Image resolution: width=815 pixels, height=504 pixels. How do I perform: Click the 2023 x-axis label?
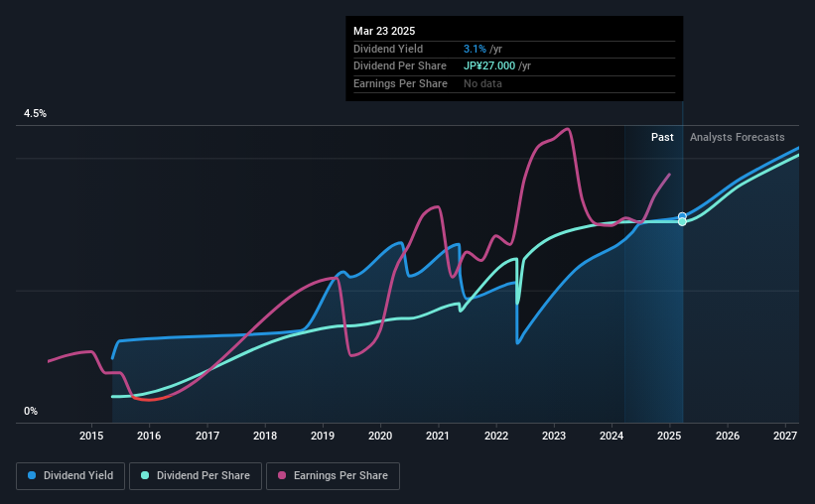click(x=554, y=436)
